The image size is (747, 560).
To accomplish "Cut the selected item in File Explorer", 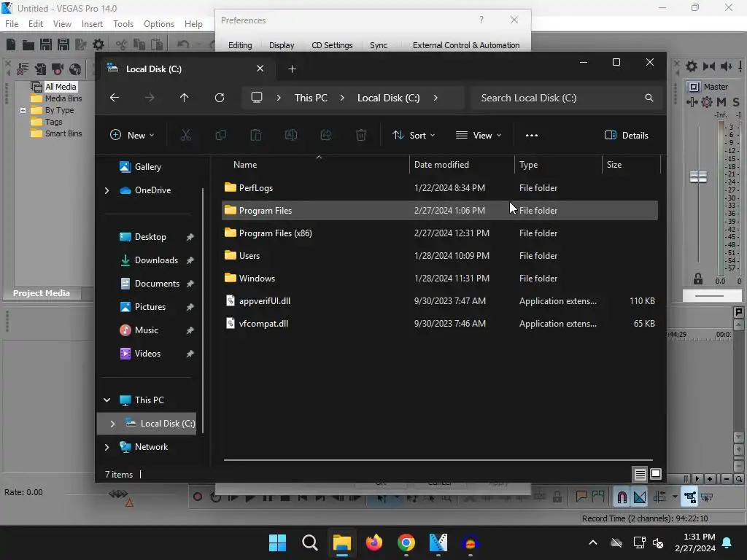I will pos(186,135).
